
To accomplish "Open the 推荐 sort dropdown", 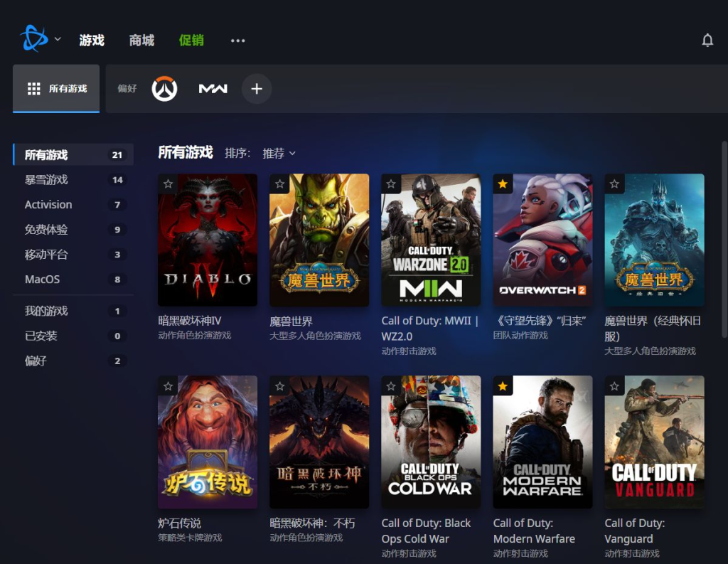I will 279,154.
